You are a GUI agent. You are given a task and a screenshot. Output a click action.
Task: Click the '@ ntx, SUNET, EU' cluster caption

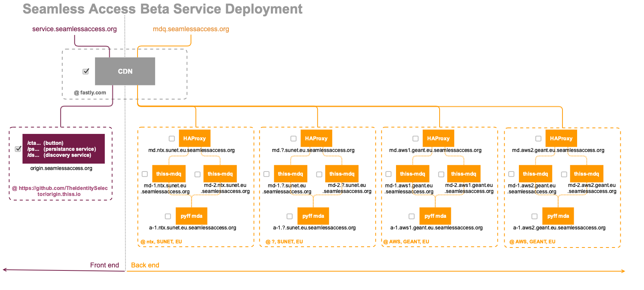pyautogui.click(x=161, y=242)
